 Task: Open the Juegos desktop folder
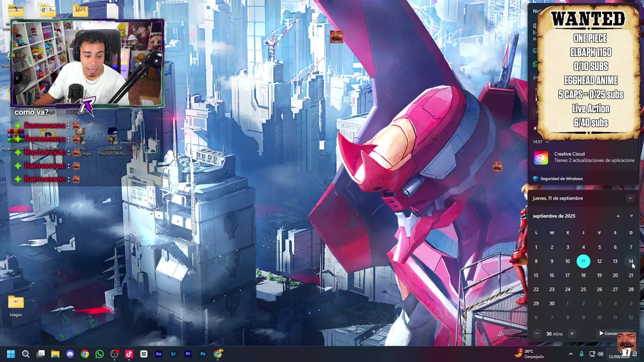point(16,306)
